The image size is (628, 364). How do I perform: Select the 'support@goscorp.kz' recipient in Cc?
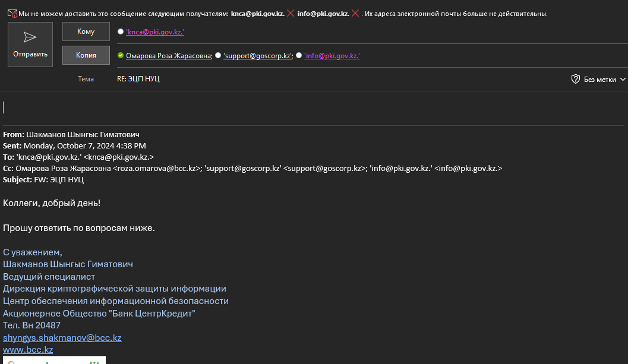tap(257, 56)
